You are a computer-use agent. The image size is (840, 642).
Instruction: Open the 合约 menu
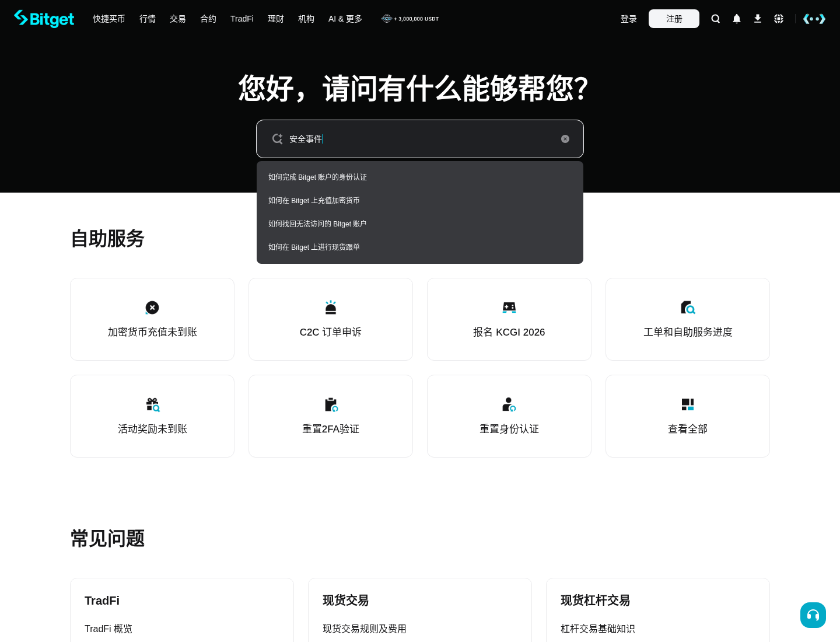tap(208, 19)
